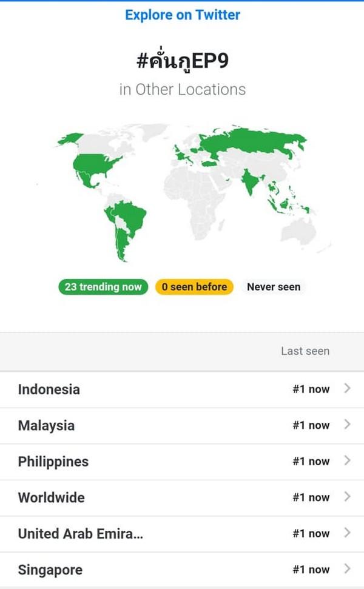The image size is (364, 589).
Task: Click the Last seen column header
Action: pos(305,351)
